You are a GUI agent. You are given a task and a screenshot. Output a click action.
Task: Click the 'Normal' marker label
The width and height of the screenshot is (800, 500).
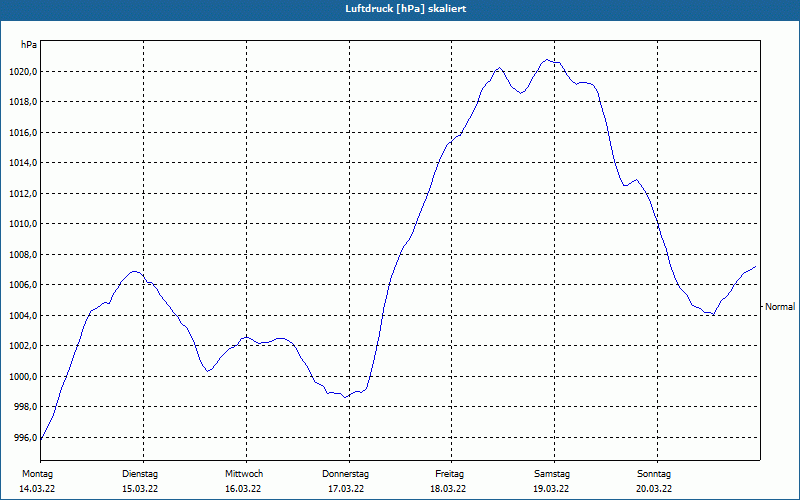pyautogui.click(x=780, y=307)
